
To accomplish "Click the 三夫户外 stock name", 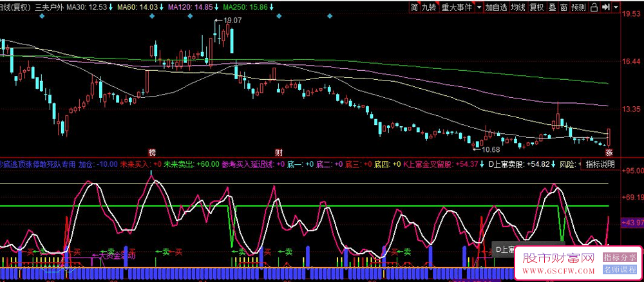I will [50, 7].
